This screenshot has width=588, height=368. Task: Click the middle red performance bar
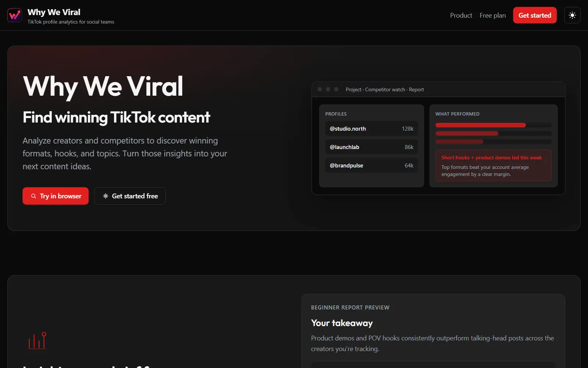pyautogui.click(x=467, y=133)
